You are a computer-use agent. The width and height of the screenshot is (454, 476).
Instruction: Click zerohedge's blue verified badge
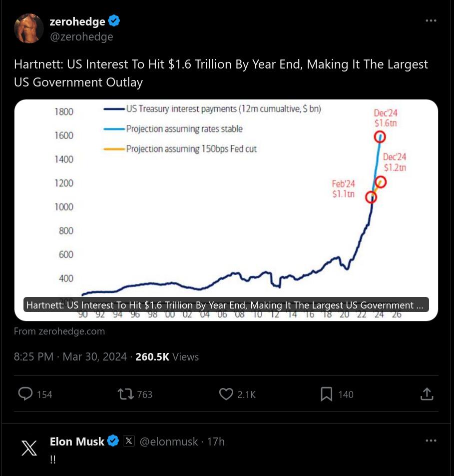[114, 21]
